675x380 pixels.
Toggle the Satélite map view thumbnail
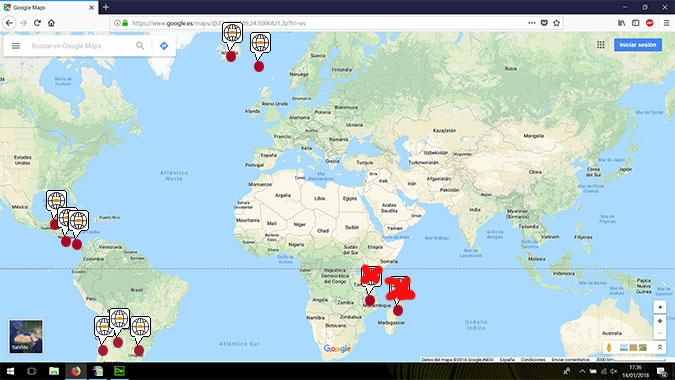coord(26,337)
